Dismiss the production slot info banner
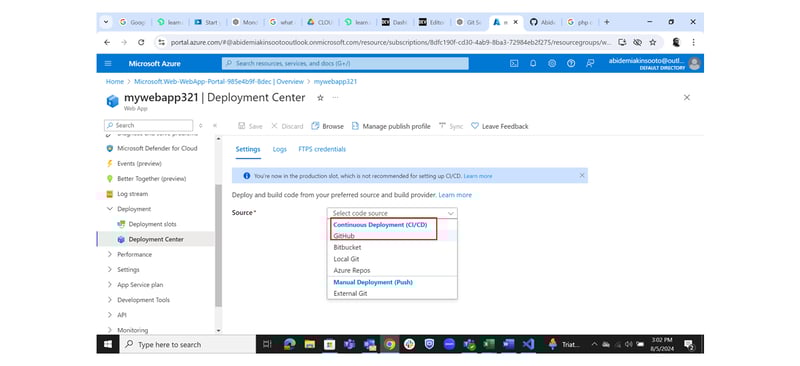800x366 pixels. [x=582, y=175]
